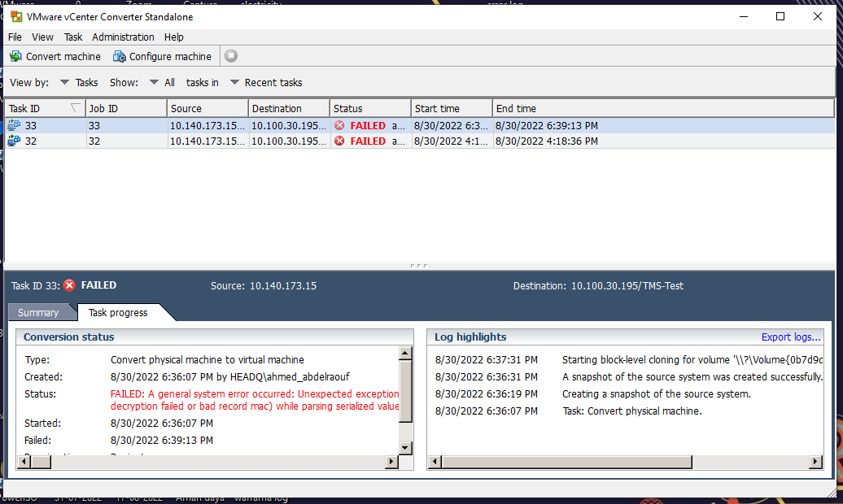This screenshot has width=843, height=504.
Task: Sort by the Source column header
Action: [x=208, y=108]
